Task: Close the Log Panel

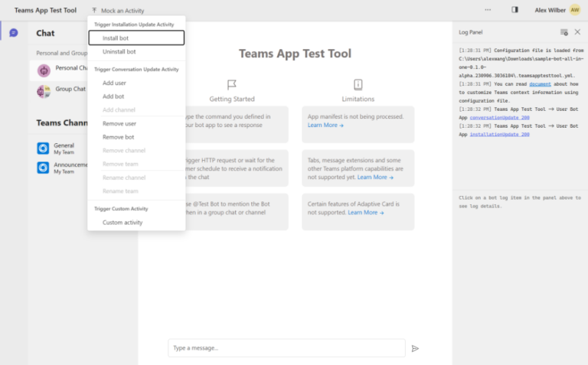Action: [577, 32]
